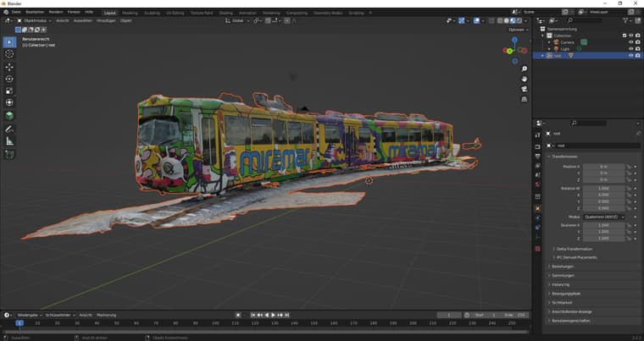
Task: Select the Cursor tool in toolbar
Action: click(x=9, y=54)
